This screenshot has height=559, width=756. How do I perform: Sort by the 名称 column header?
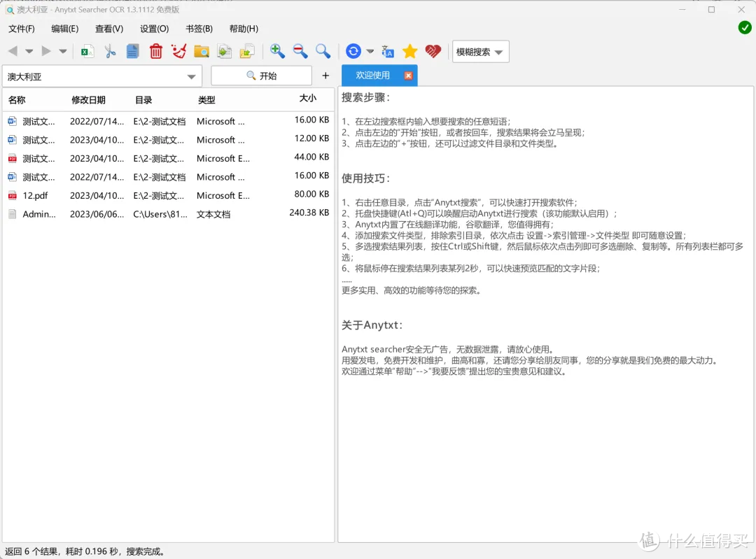tap(17, 100)
